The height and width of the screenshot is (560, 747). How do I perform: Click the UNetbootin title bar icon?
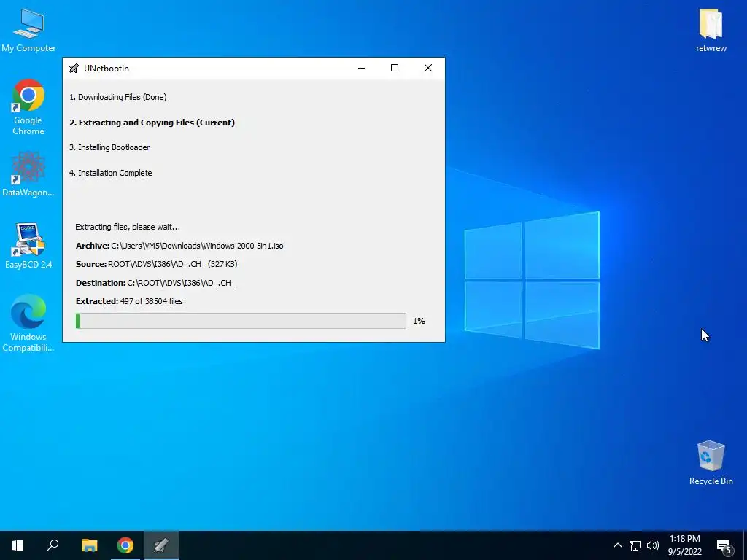(x=74, y=68)
